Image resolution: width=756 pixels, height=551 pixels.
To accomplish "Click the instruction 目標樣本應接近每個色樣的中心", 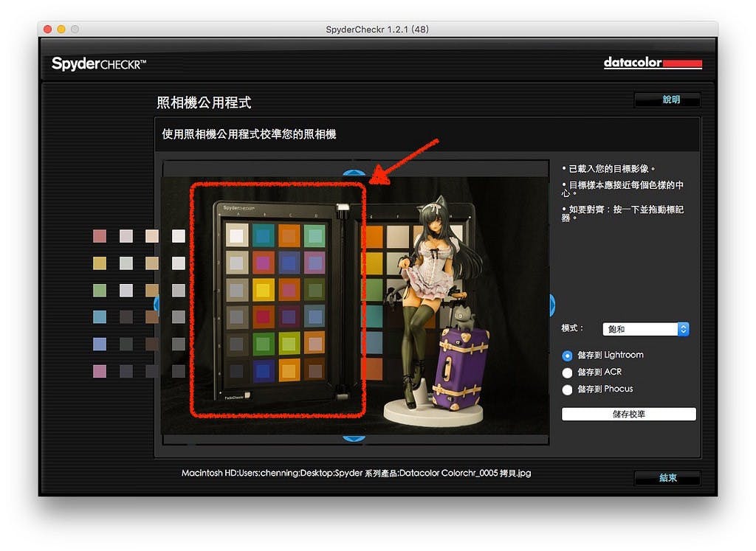I will tap(622, 189).
